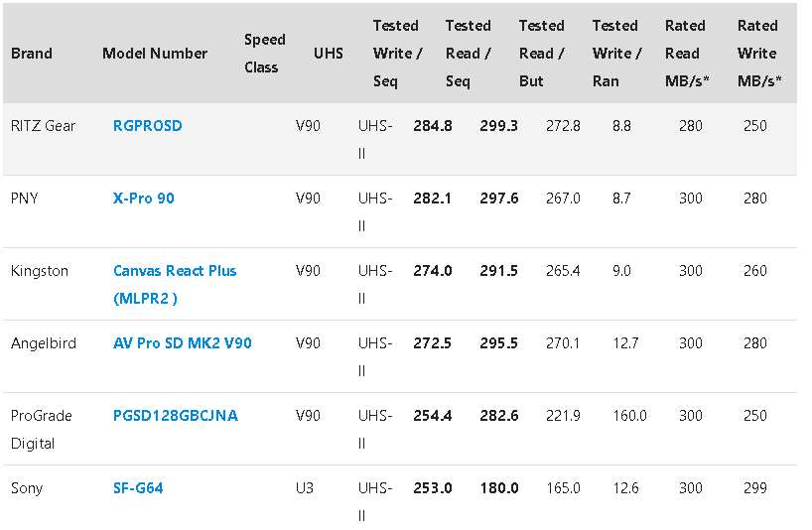Sort by Tested Read / But header
This screenshot has height=530, width=812.
pyautogui.click(x=542, y=54)
